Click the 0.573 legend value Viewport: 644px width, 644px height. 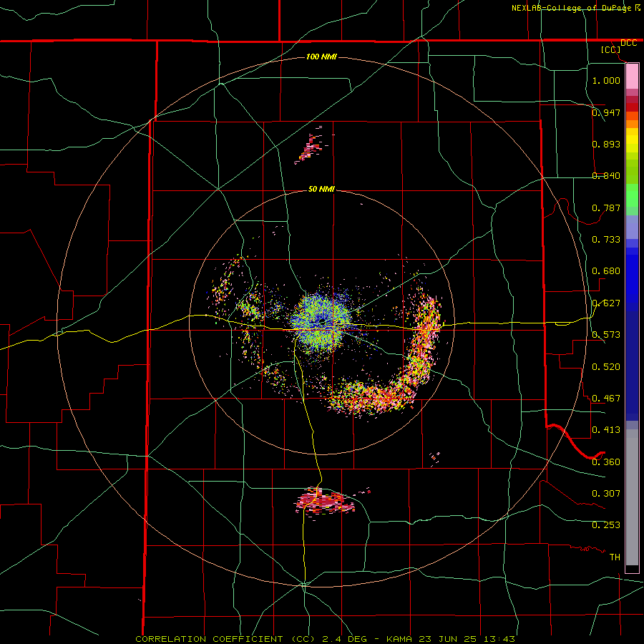coord(606,335)
